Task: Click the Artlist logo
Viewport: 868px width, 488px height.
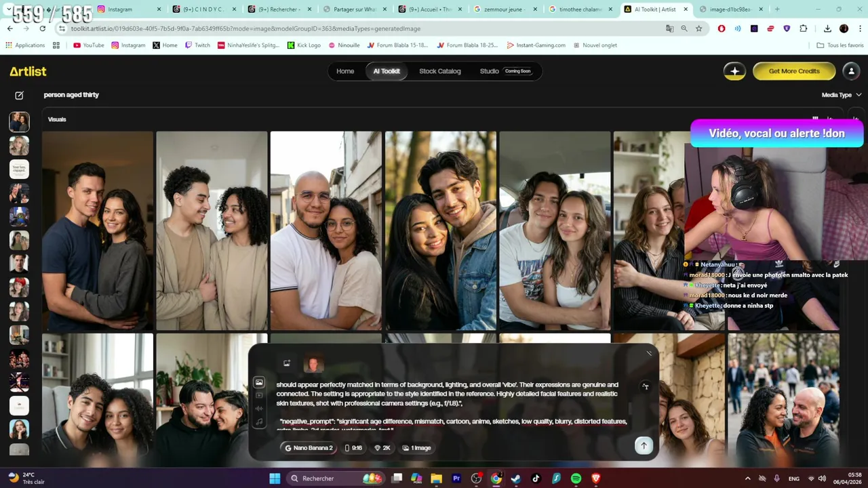Action: (28, 71)
